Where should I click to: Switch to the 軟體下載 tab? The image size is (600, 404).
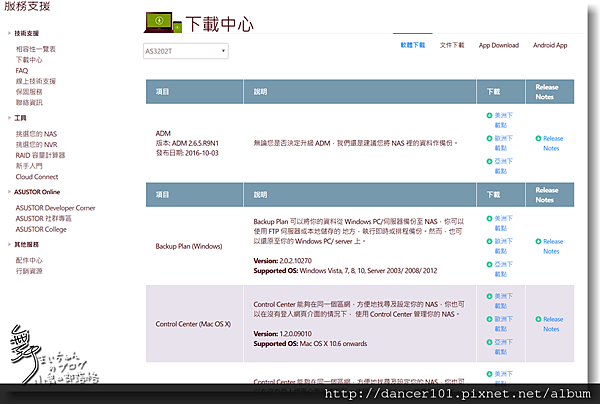tap(412, 45)
